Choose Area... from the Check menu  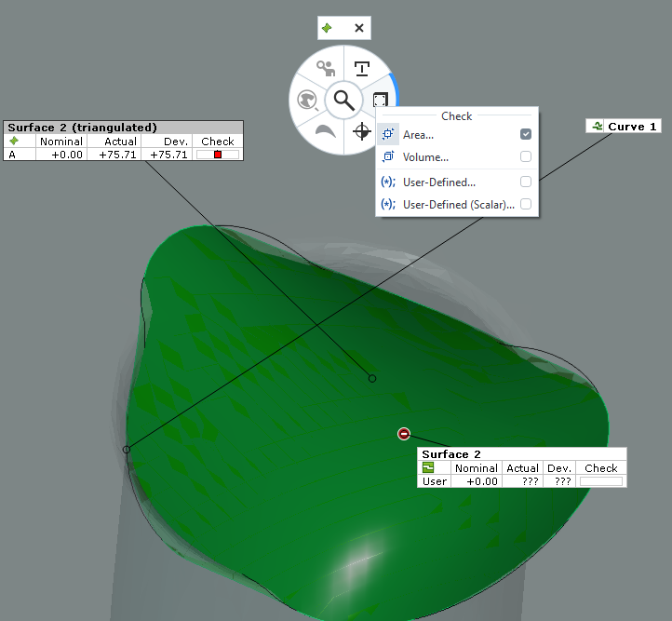(x=457, y=135)
